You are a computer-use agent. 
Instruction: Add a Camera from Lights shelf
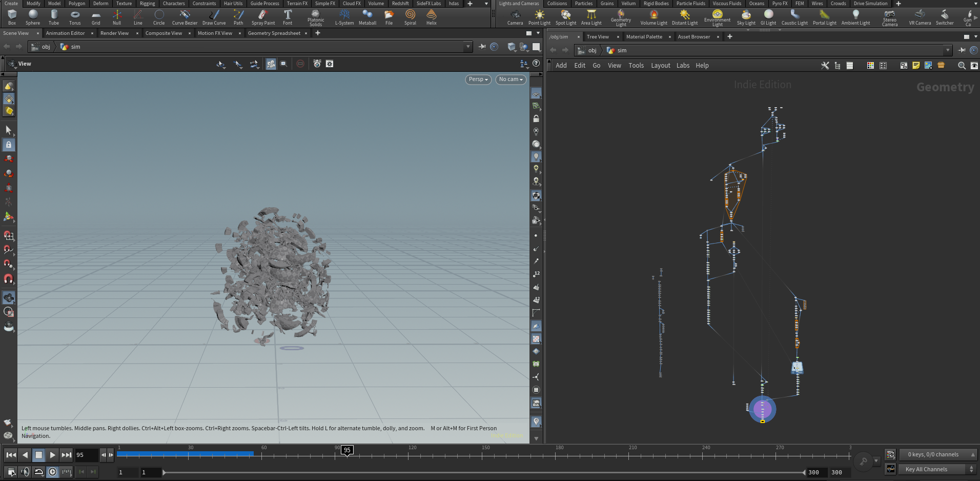tap(515, 17)
